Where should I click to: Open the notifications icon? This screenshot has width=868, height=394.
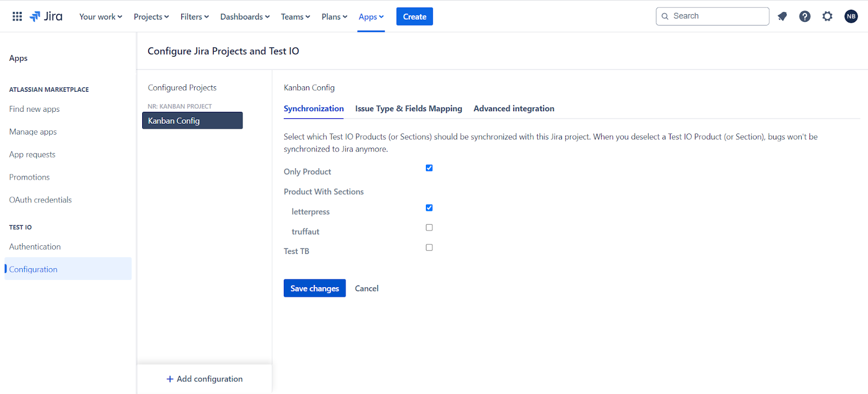click(x=782, y=16)
